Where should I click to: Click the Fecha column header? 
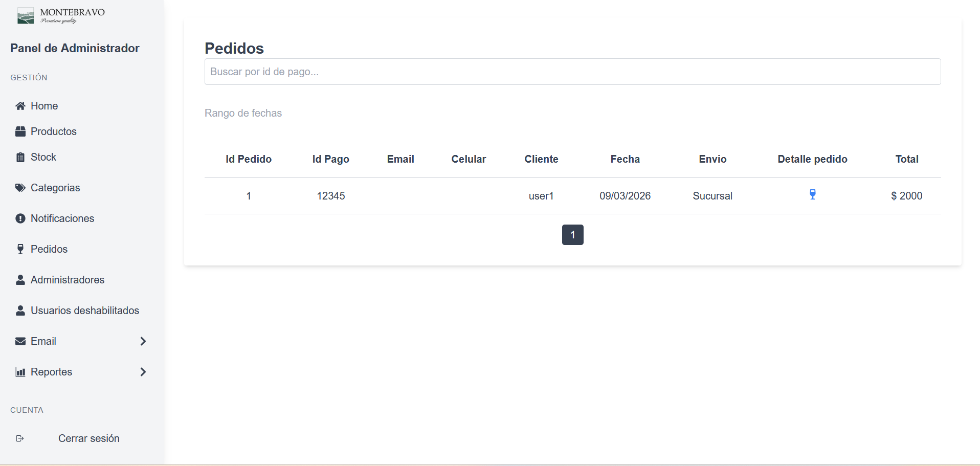coord(625,159)
